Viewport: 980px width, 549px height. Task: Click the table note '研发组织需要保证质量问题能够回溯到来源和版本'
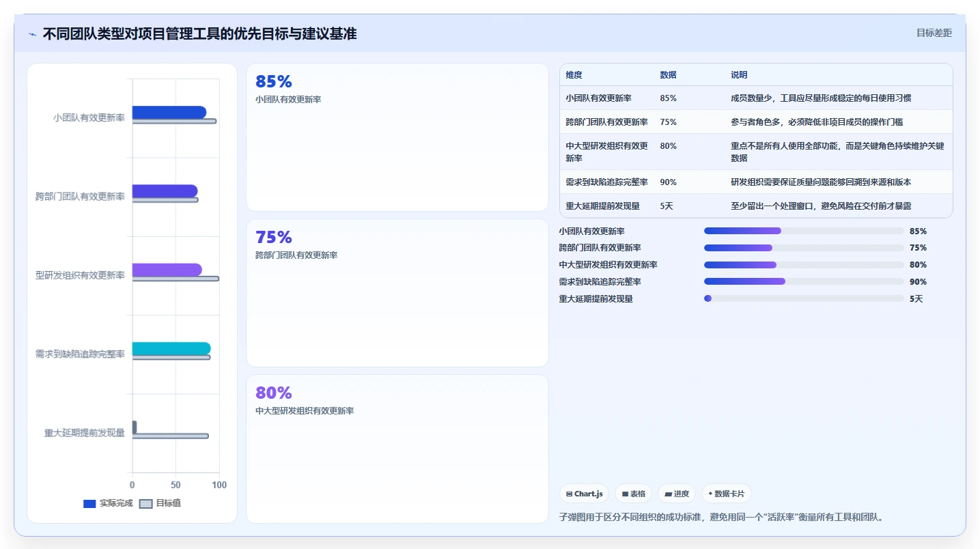(x=821, y=182)
